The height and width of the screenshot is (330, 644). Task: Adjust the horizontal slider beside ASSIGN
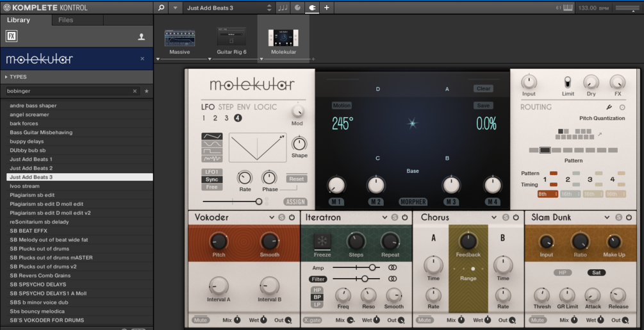(x=232, y=202)
